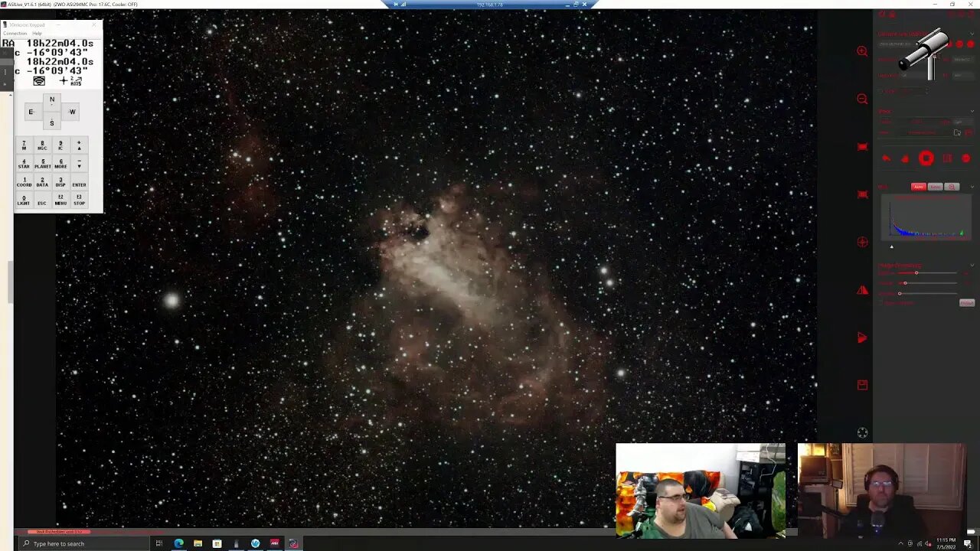The height and width of the screenshot is (551, 980).
Task: Click the plus up-arrow keypad key
Action: [x=79, y=145]
